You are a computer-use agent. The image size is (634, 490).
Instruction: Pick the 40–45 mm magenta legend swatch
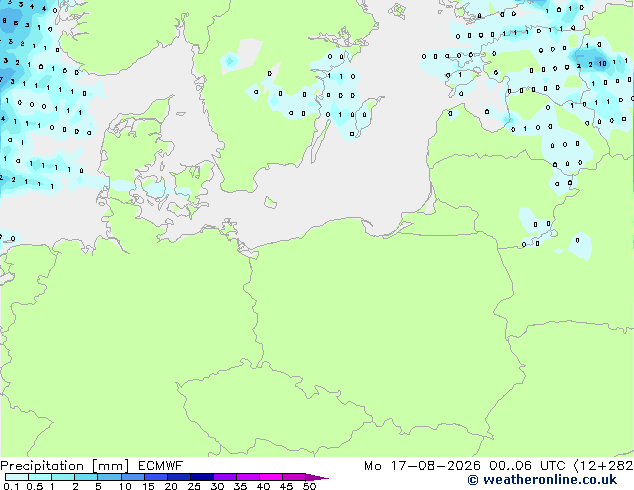point(271,477)
